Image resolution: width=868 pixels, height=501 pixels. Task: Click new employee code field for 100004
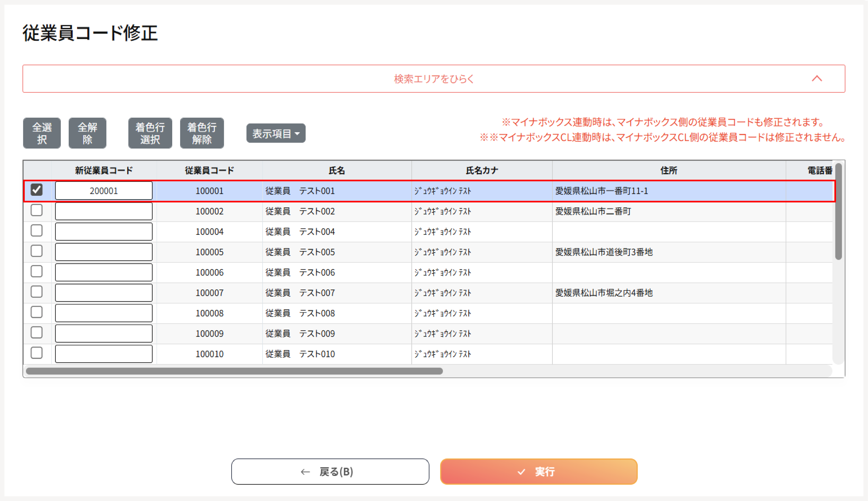tap(104, 232)
